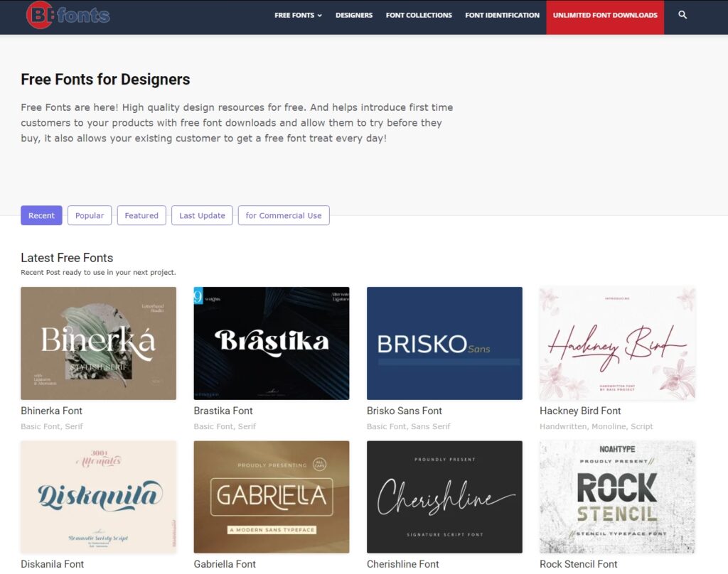Switch to the Popular tab
Image resolution: width=728 pixels, height=574 pixels.
click(x=90, y=215)
